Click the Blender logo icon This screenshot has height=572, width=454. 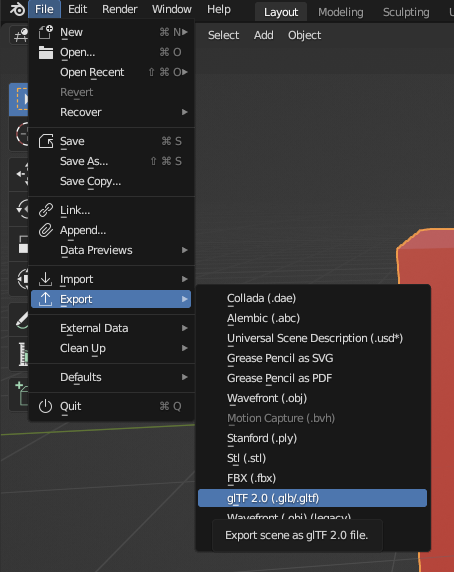coord(17,9)
